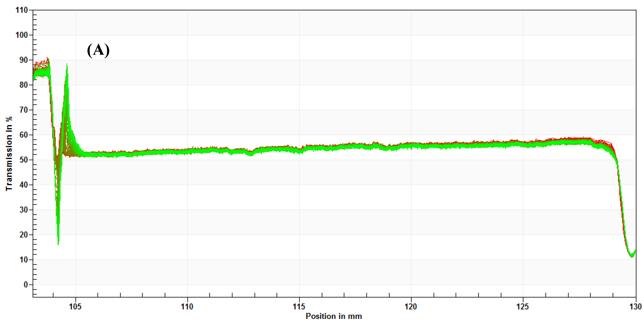This screenshot has width=644, height=324.
Task: Click the 'Transmission in %' axis title
Action: click(9, 154)
